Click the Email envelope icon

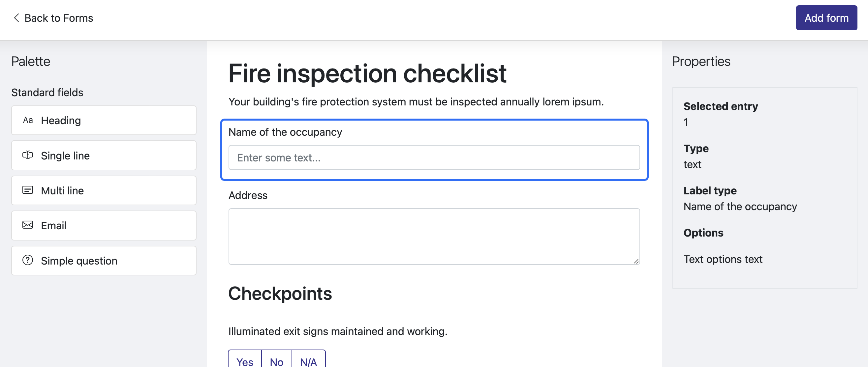pyautogui.click(x=28, y=225)
